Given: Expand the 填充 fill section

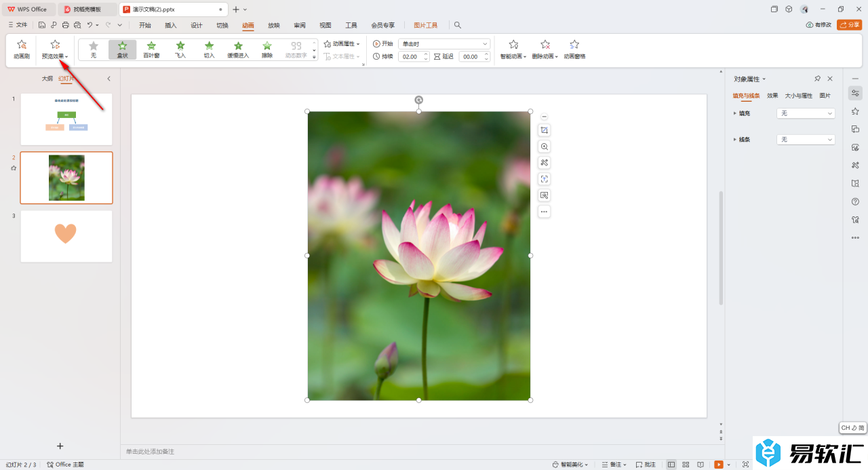Looking at the screenshot, I should (735, 113).
